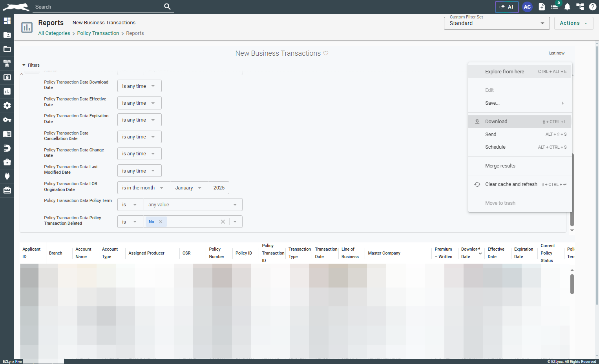
Task: Open Policy Term is condition dropdown
Action: [x=130, y=204]
